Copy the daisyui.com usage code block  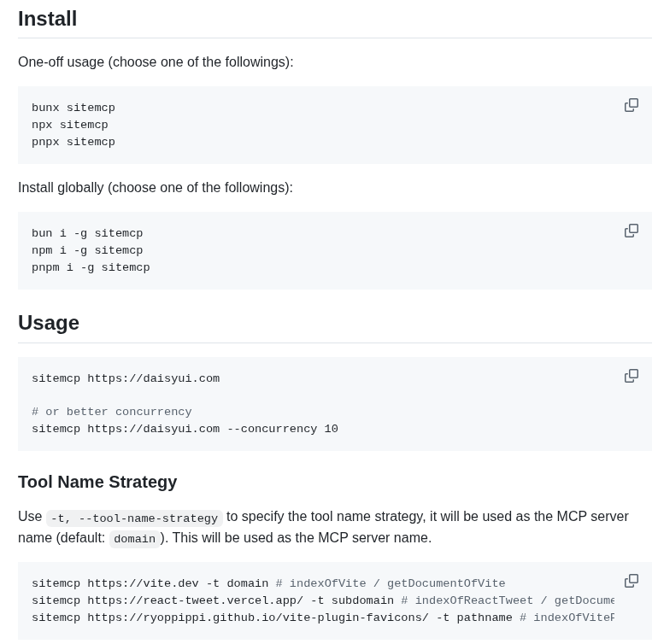[x=632, y=376]
